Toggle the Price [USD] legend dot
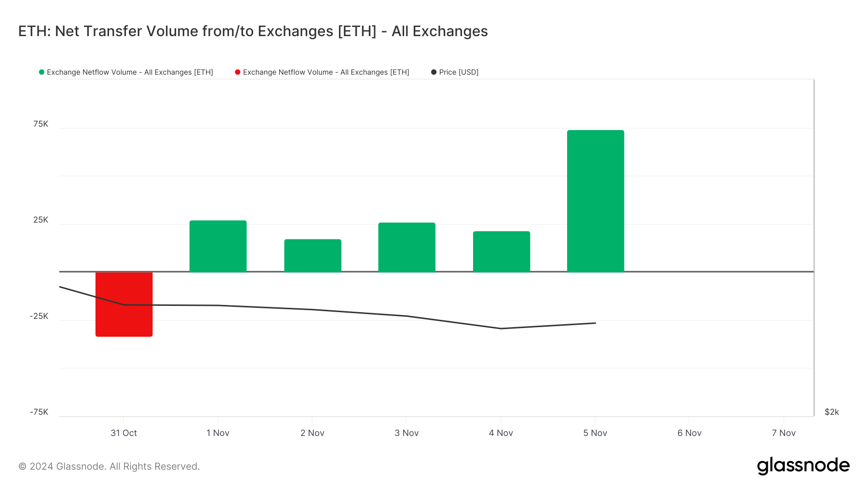Image resolution: width=868 pixels, height=488 pixels. pos(434,72)
